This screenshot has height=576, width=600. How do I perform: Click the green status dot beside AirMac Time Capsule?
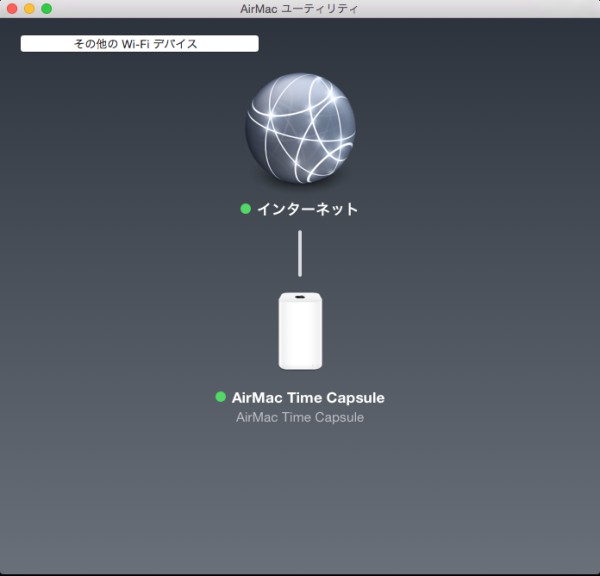pos(221,397)
